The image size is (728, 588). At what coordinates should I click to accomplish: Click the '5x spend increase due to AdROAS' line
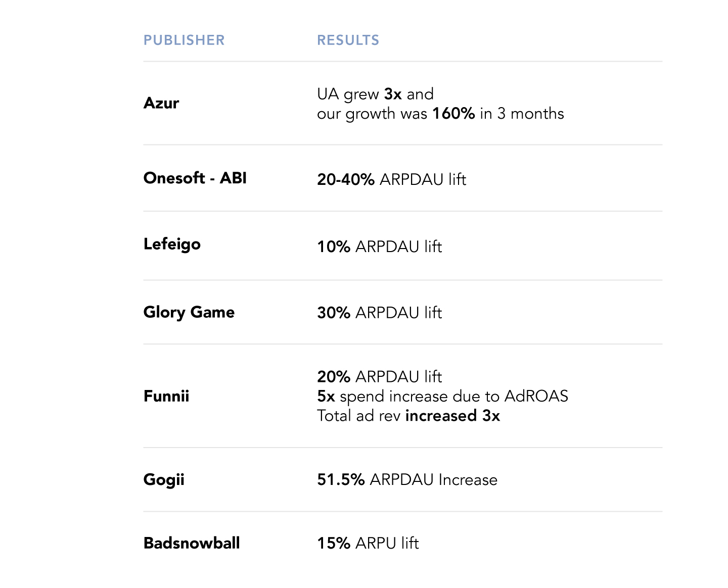click(x=442, y=396)
